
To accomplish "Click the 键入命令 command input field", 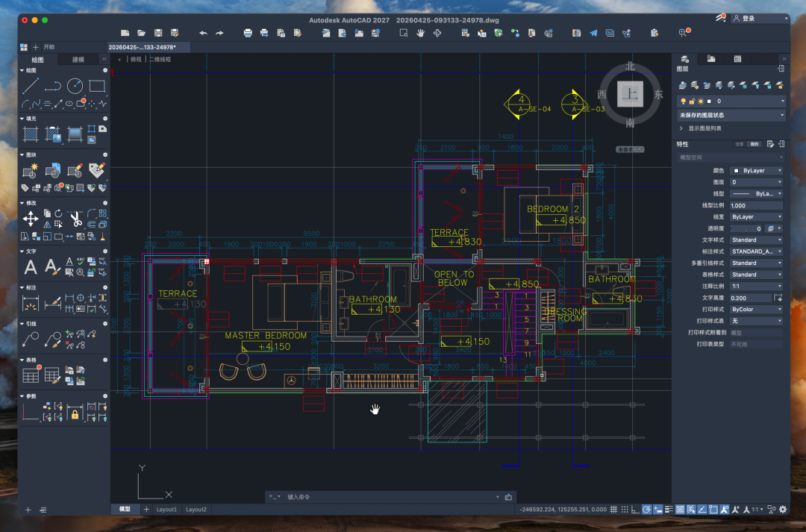I will tap(390, 497).
